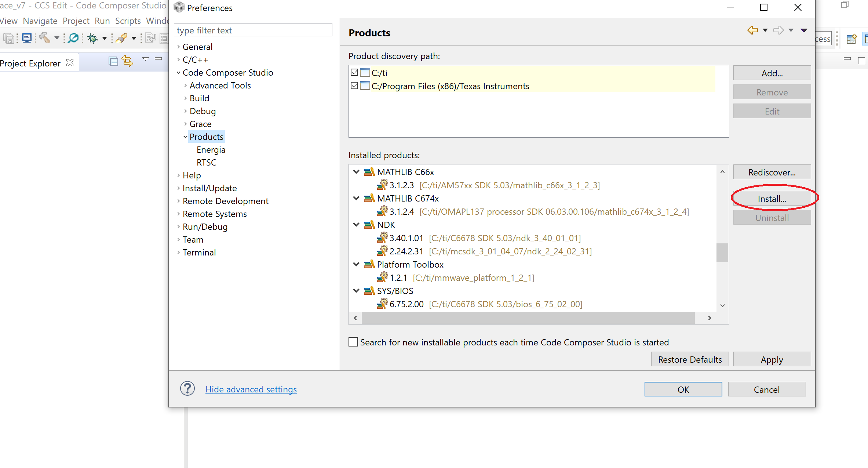
Task: Click the type filter text field
Action: click(x=253, y=30)
